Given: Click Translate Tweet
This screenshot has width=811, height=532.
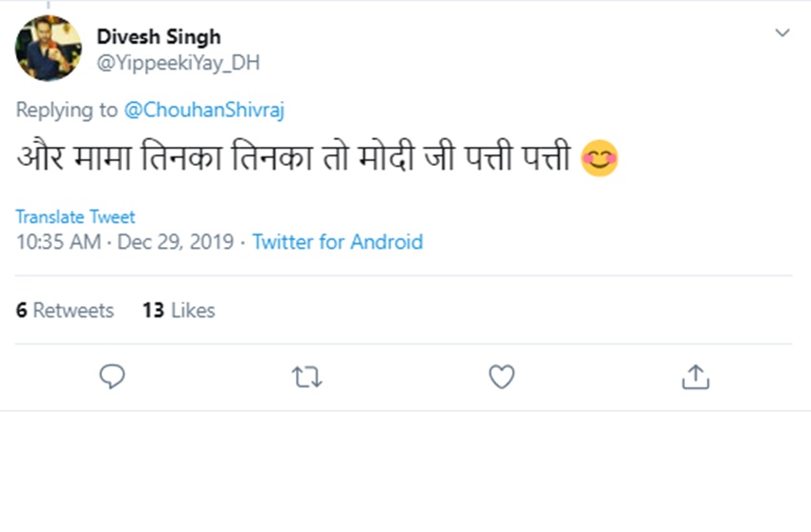Looking at the screenshot, I should [x=75, y=216].
